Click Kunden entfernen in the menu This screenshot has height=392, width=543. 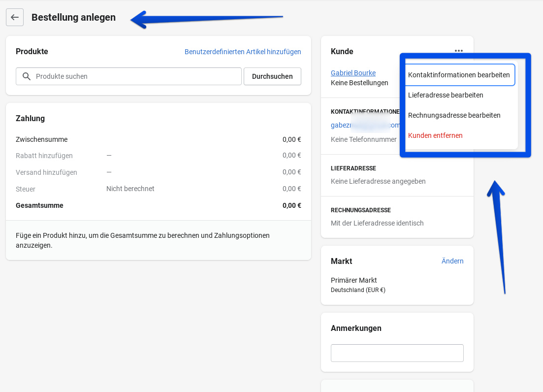[435, 135]
